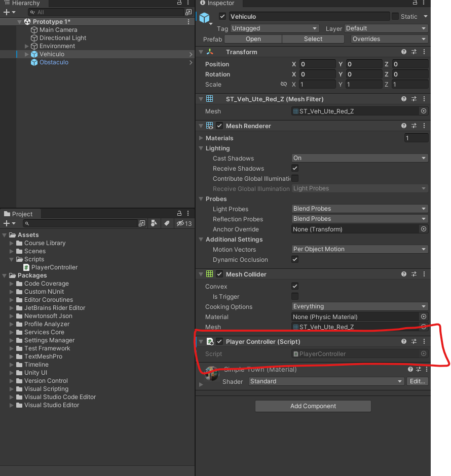Screen dimensions: 451x476
Task: Click the Add Component button
Action: 313,406
